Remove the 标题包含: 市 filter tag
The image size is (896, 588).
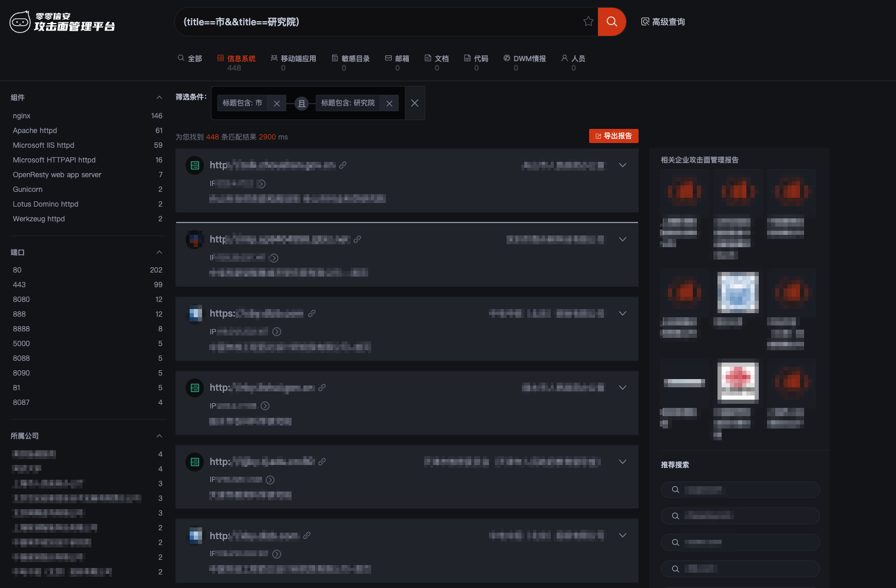[276, 104]
